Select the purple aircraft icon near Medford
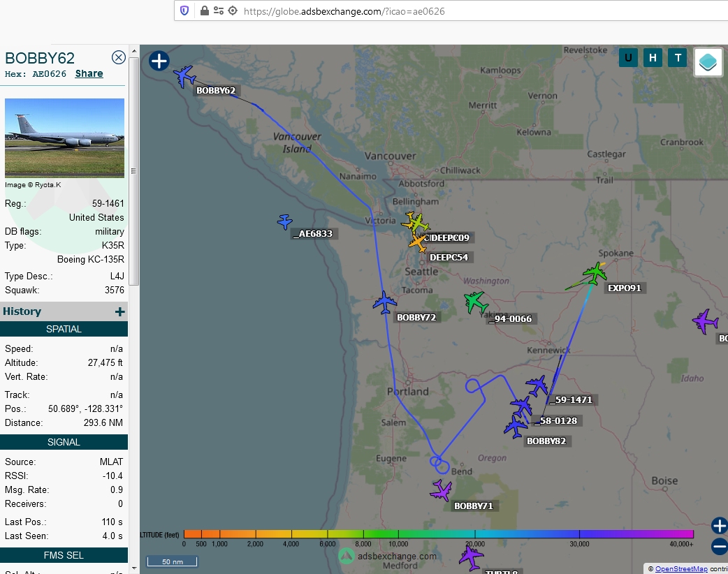Viewport: 728px width, 574px height. [472, 557]
